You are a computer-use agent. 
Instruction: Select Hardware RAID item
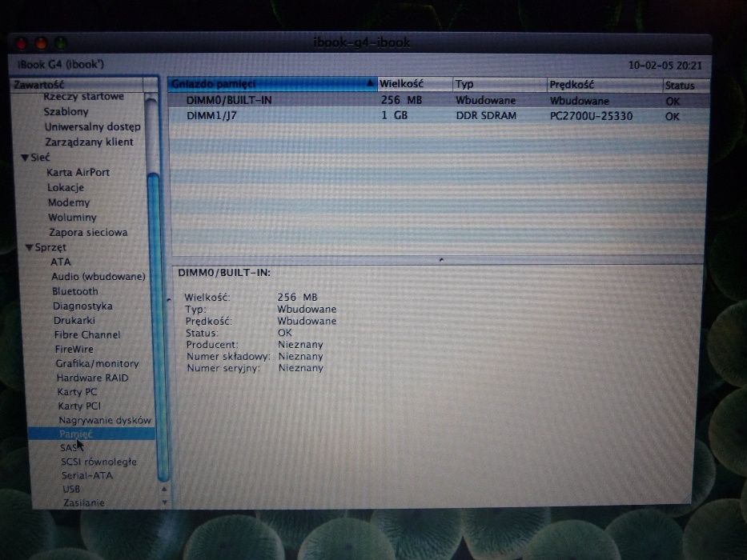coord(92,378)
